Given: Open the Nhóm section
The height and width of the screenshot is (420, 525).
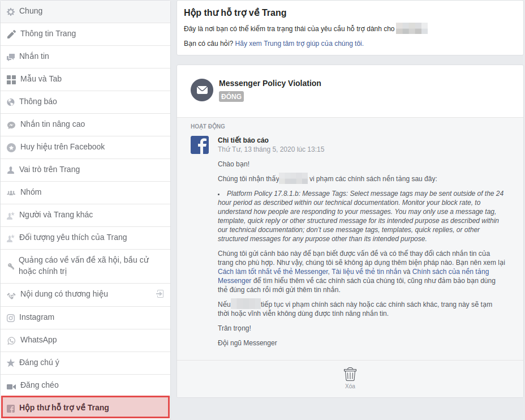Looking at the screenshot, I should point(85,193).
